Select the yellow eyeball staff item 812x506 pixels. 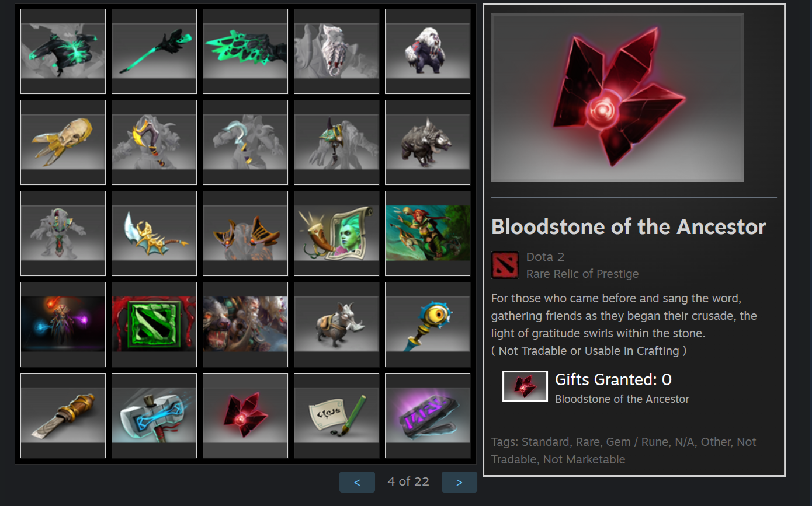click(x=428, y=324)
